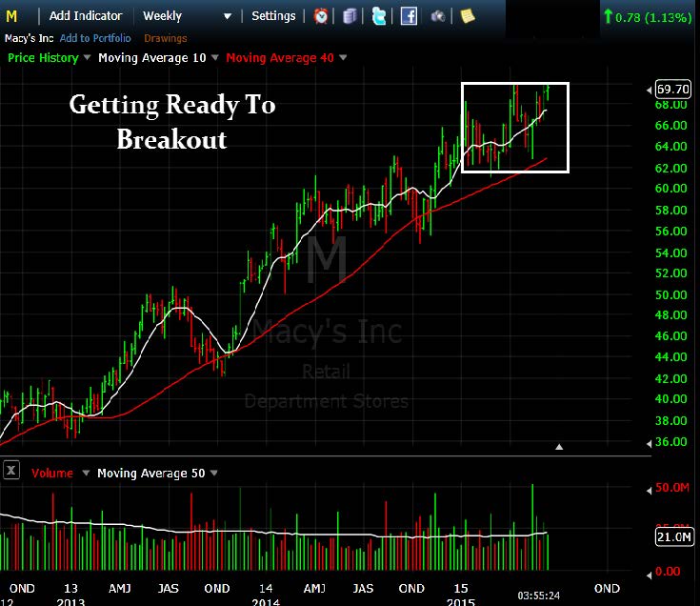Click Add Indicator in toolbar
The image size is (700, 606).
(x=86, y=16)
